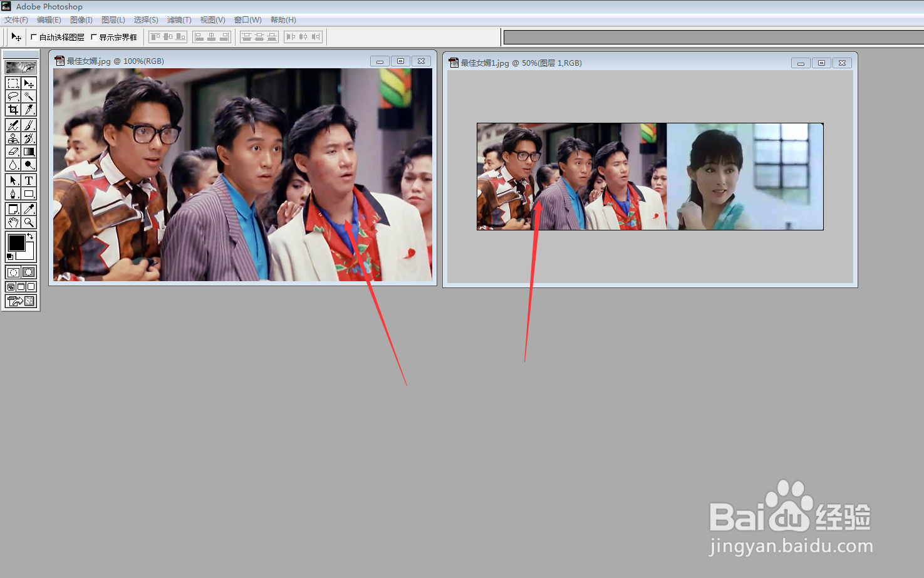This screenshot has width=924, height=578.
Task: Select the Magic Wand tool
Action: pos(29,96)
